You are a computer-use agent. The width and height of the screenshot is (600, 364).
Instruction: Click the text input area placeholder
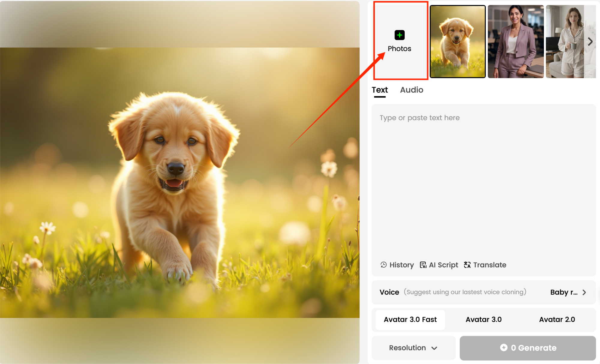[419, 118]
